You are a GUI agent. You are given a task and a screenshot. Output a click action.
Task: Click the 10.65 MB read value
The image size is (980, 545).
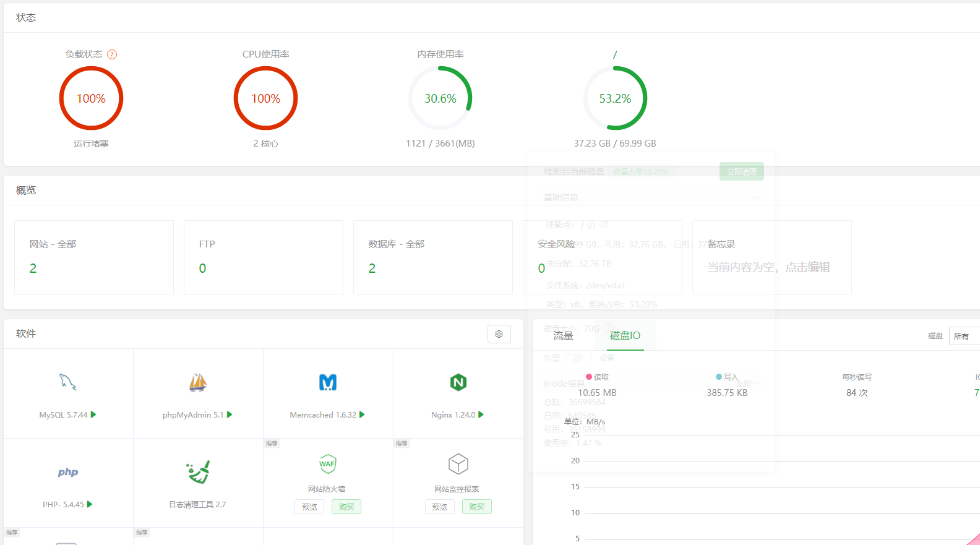click(597, 393)
